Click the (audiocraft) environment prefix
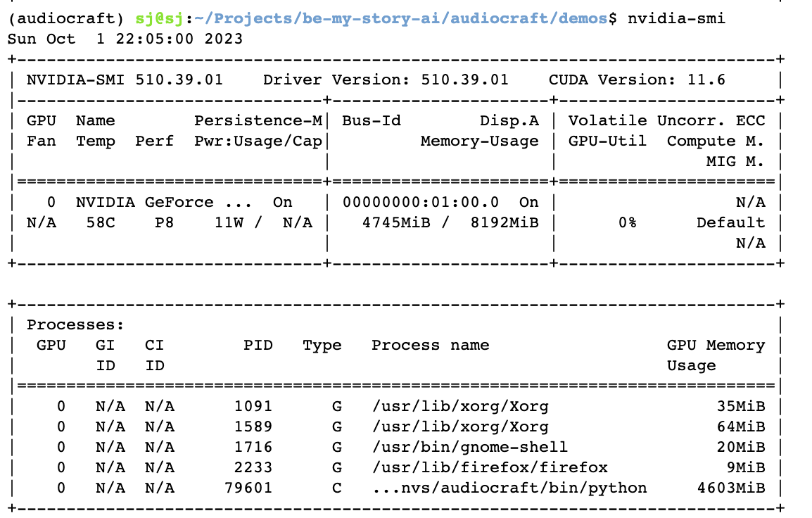Screen dimensions: 812x518 pyautogui.click(x=65, y=19)
